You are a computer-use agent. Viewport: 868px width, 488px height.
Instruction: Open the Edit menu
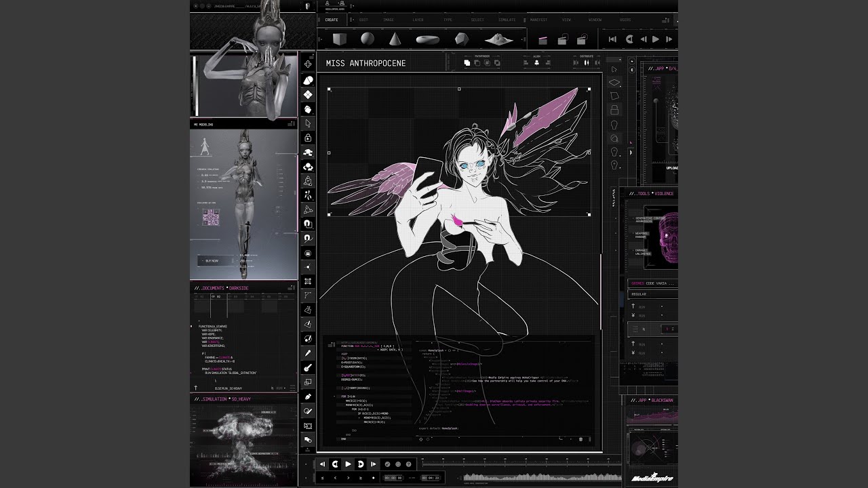point(363,20)
